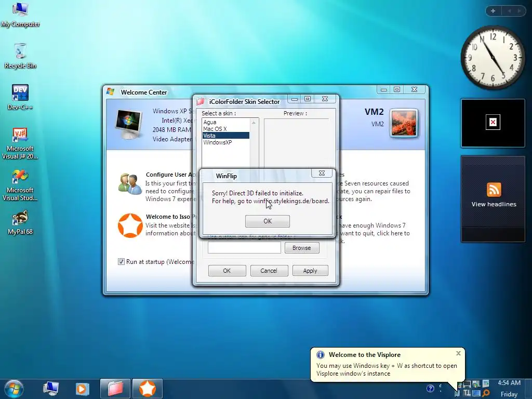This screenshot has width=532, height=399.
Task: Maximize the iColorFolder Skin Selector window
Action: pos(308,99)
